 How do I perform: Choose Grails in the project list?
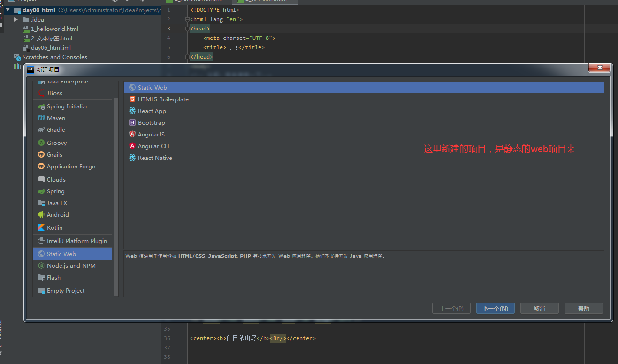[72, 155]
